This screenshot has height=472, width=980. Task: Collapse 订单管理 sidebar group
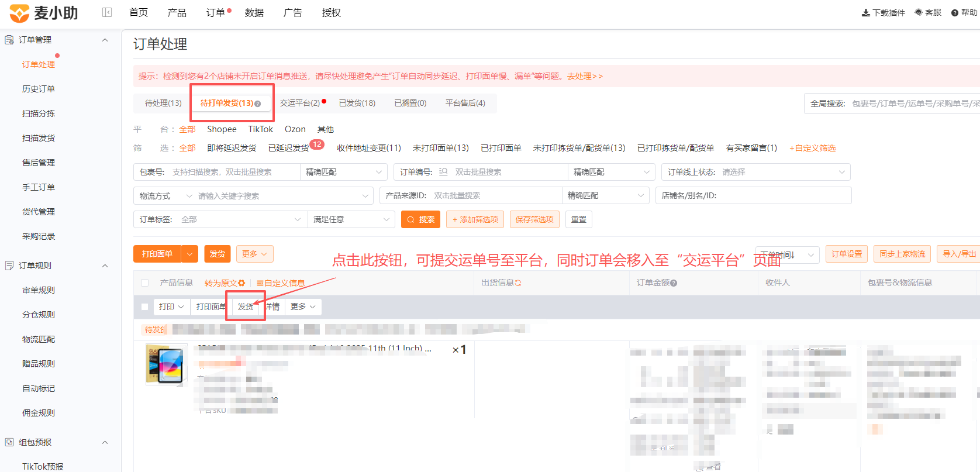(105, 40)
